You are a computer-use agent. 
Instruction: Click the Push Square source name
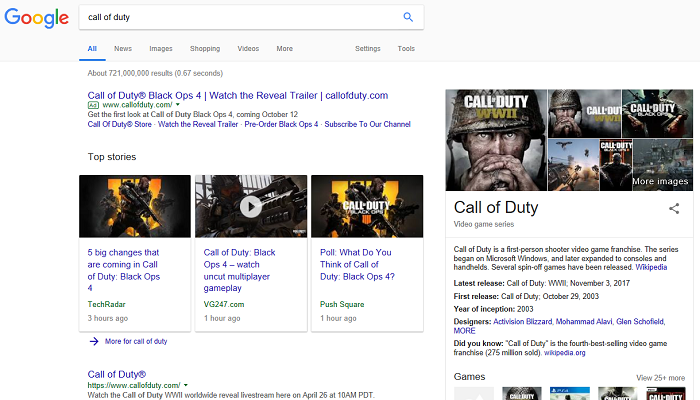coord(342,304)
